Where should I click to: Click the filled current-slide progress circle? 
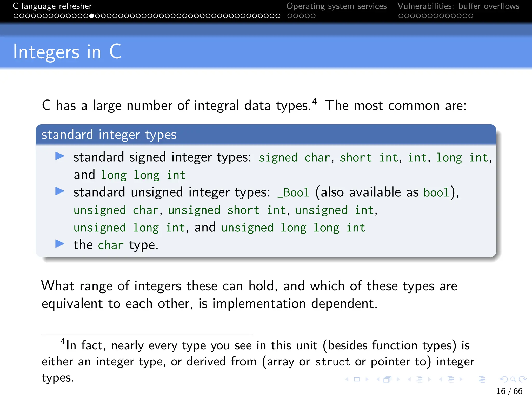[x=91, y=16]
